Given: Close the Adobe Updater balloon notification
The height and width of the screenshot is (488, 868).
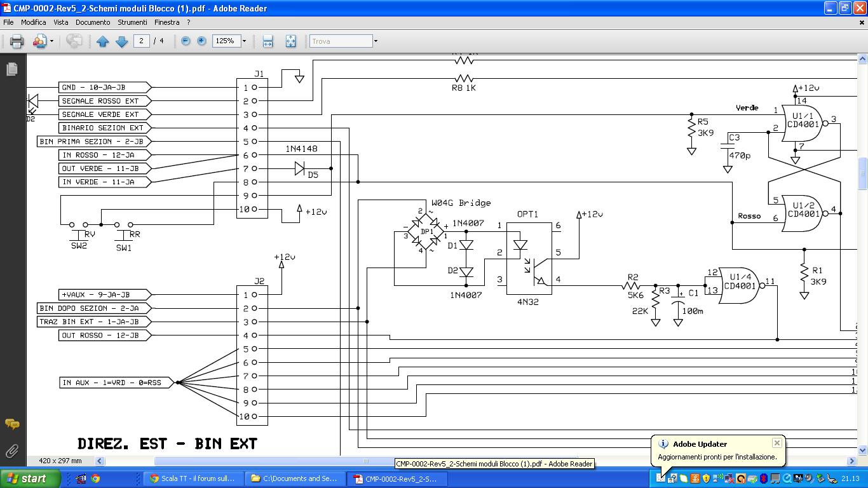Looking at the screenshot, I should point(776,443).
